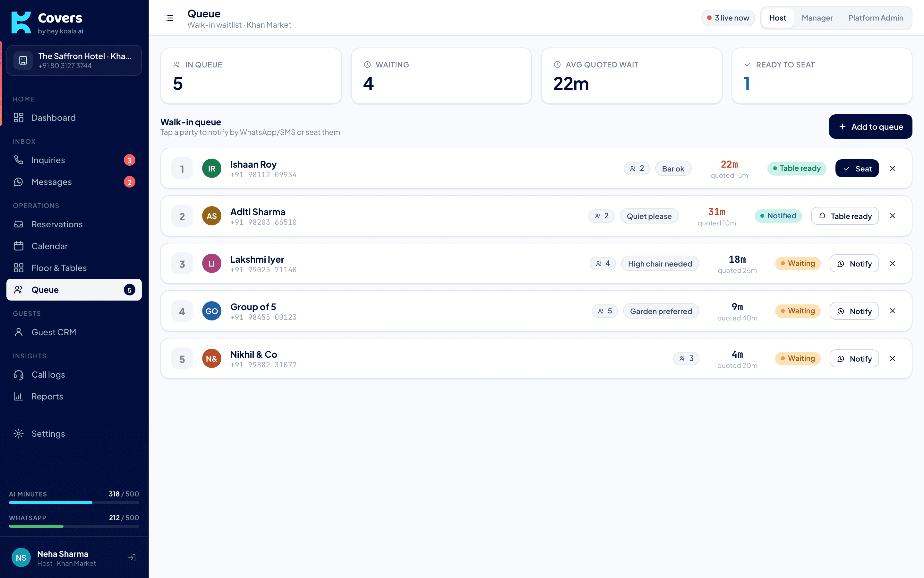924x578 pixels.
Task: Click the Covers logo icon
Action: (21, 22)
